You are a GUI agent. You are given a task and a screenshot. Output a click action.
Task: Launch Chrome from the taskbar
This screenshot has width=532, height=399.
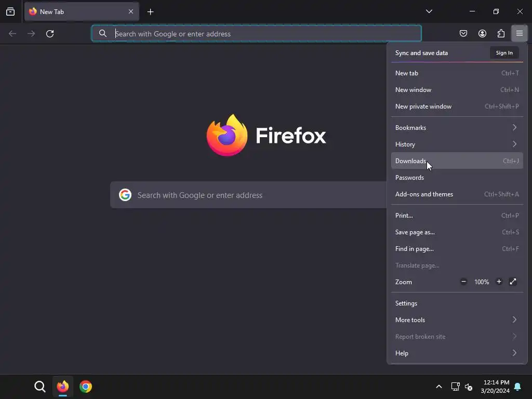point(86,387)
